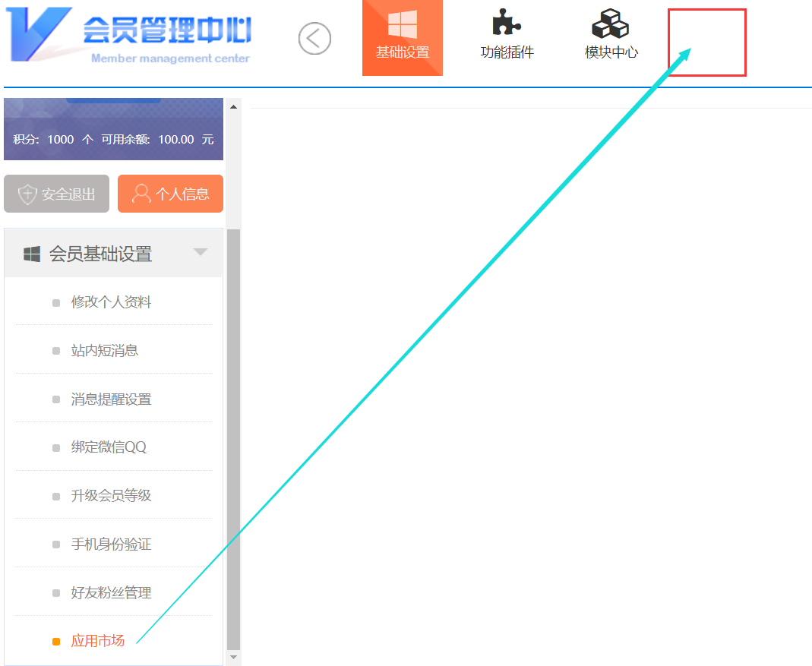Open 修改个人资料 menu item
This screenshot has height=666, width=812.
pos(111,302)
